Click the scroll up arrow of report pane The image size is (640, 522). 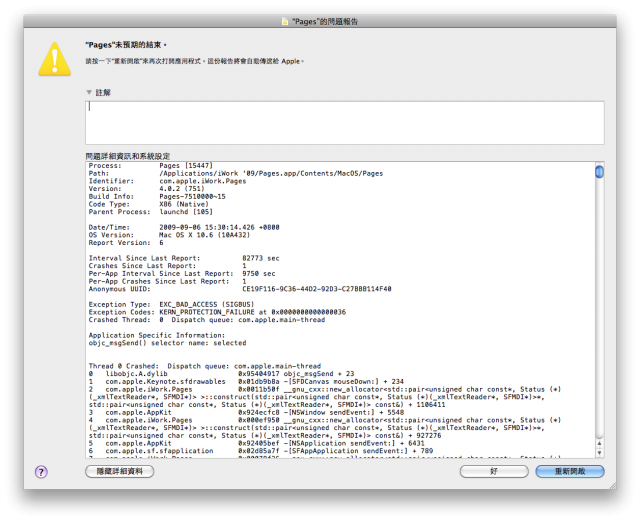point(599,444)
